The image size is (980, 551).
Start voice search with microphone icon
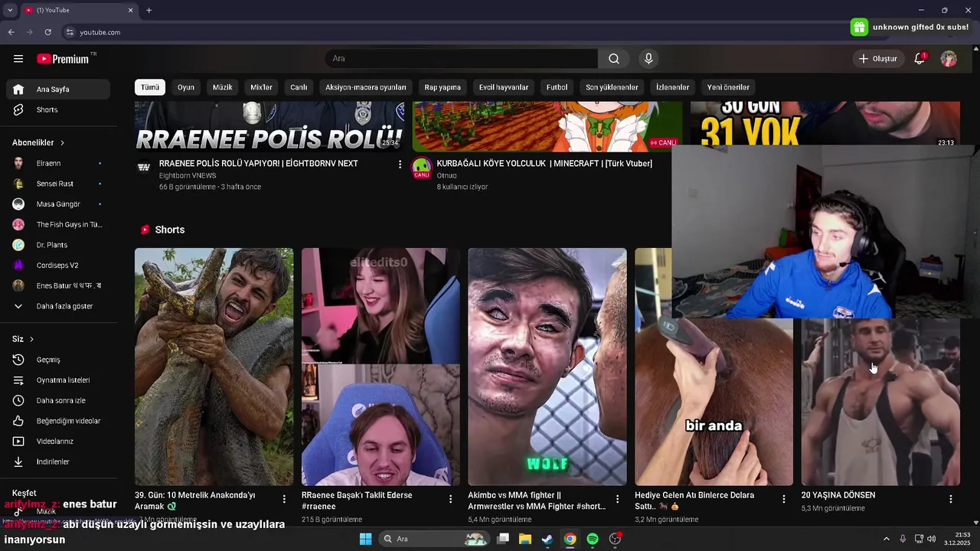pos(648,59)
